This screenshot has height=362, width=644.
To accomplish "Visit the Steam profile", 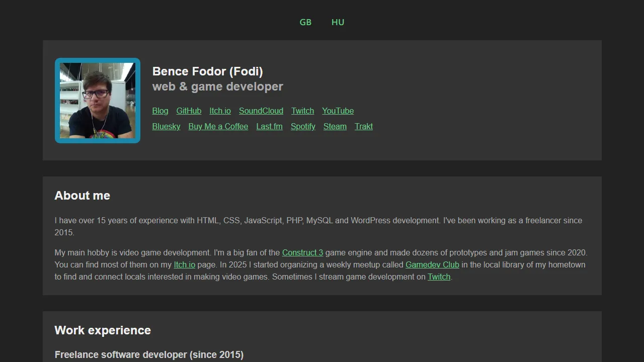I will pyautogui.click(x=335, y=126).
